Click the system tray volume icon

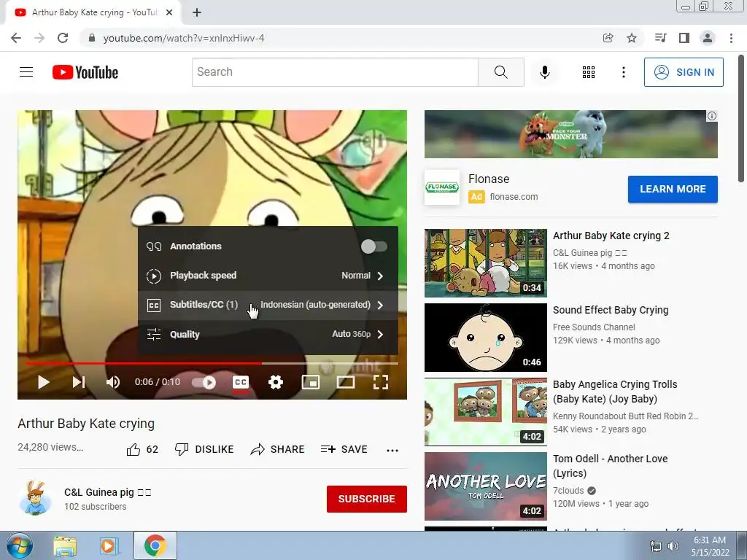[673, 546]
